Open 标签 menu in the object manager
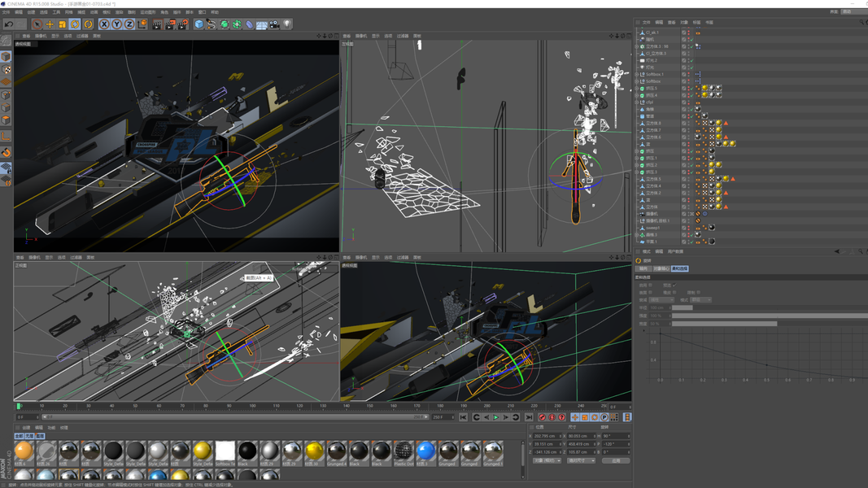This screenshot has width=868, height=488. pos(697,23)
